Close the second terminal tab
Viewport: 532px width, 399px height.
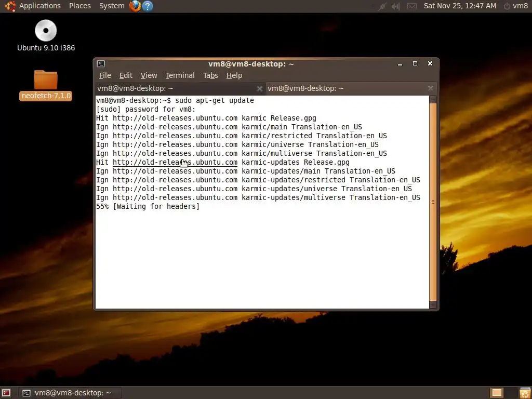pyautogui.click(x=431, y=88)
